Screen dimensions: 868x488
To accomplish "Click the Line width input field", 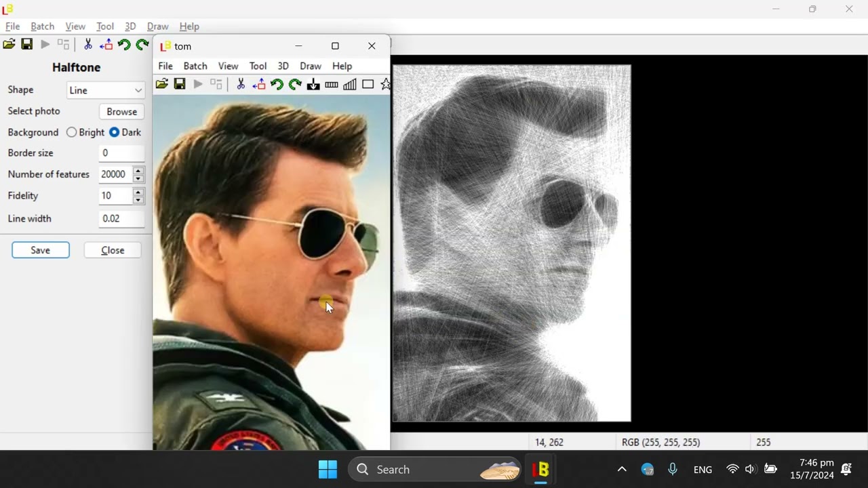I will (x=122, y=218).
